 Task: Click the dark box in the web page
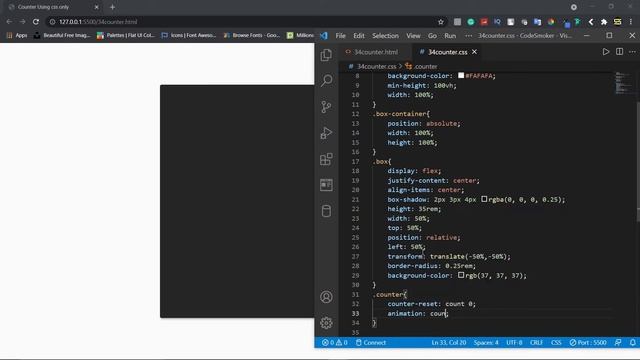237,201
